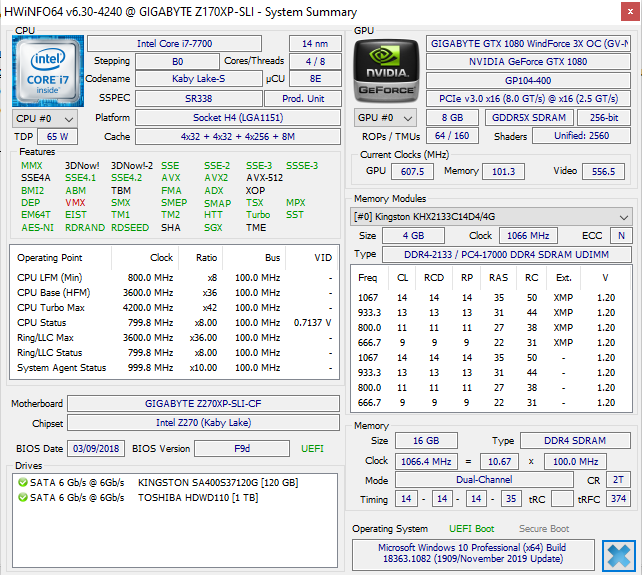Viewport: 642px width, 575px height.
Task: Click the Prod. Unit field
Action: point(303,99)
